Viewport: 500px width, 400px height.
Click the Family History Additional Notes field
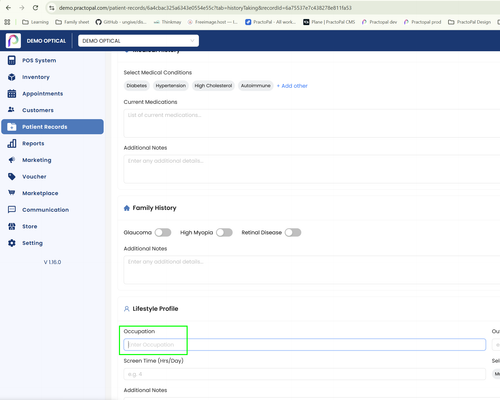(x=312, y=270)
